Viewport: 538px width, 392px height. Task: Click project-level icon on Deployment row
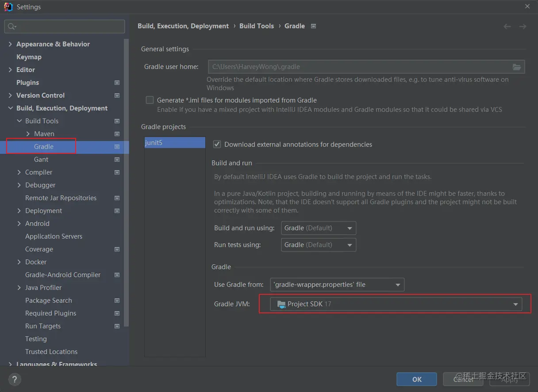[117, 211]
